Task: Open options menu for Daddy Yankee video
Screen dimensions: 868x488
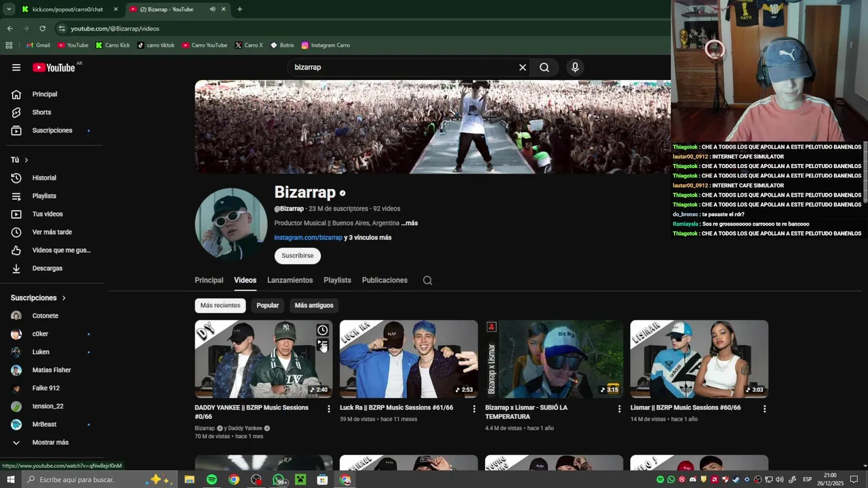Action: 329,409
